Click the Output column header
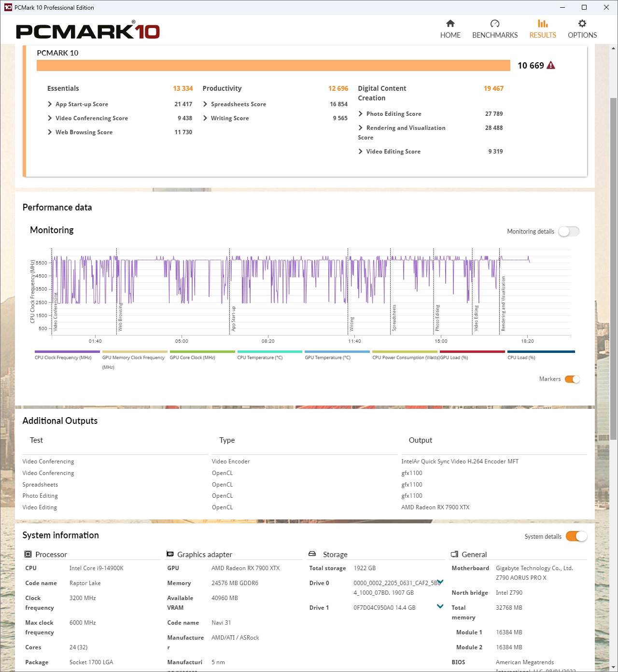Screen dimensions: 618x672 (421, 440)
